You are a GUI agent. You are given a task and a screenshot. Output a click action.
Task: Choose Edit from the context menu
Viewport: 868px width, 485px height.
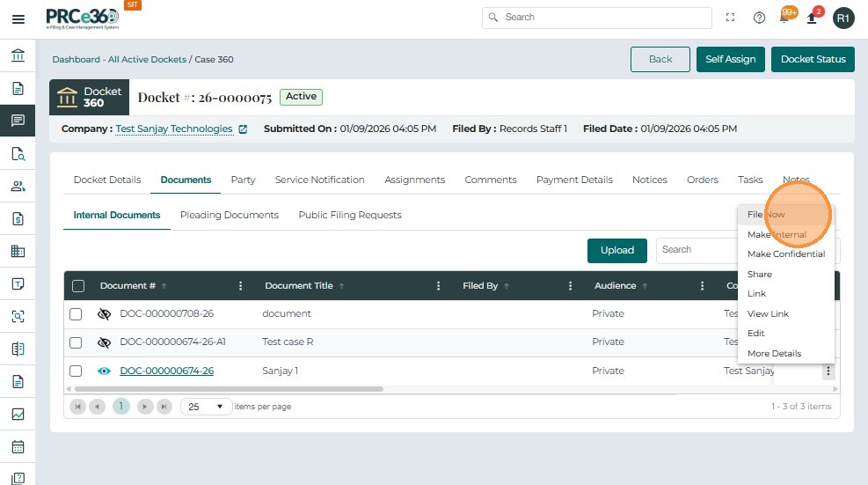pyautogui.click(x=785, y=334)
